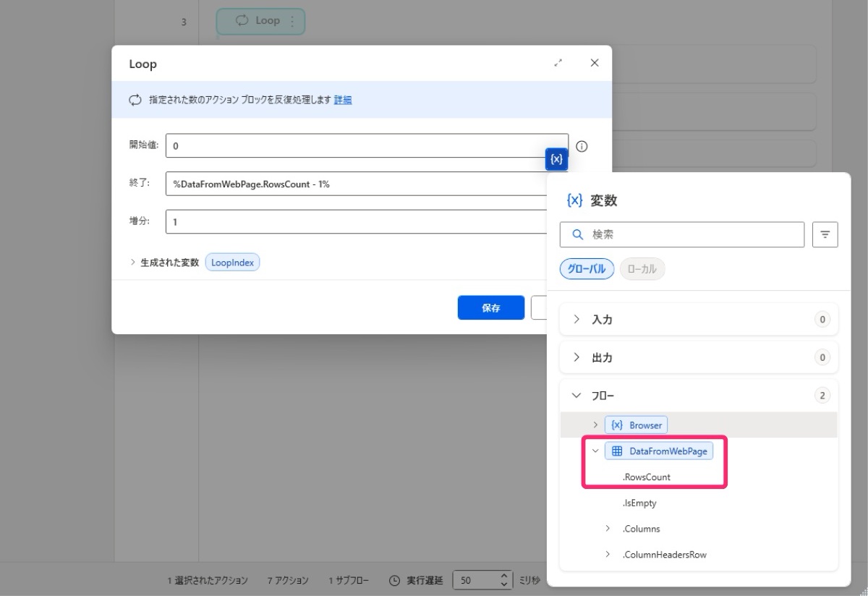Screen dimensions: 868x596
Task: Select the .Columns property row
Action: 641,529
